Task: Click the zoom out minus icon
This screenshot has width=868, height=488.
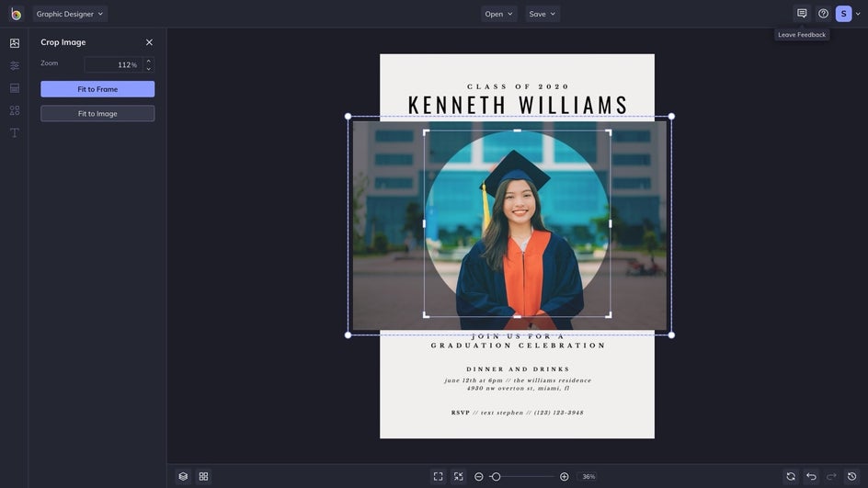Action: pos(479,476)
